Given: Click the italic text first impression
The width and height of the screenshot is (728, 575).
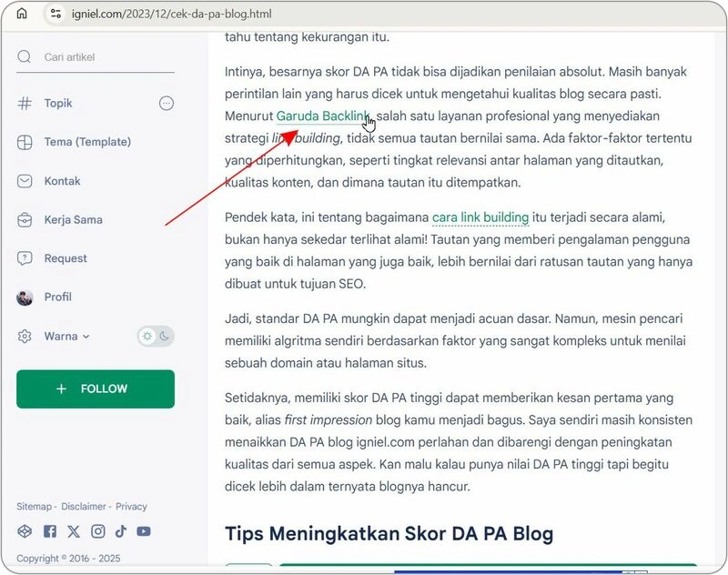Looking at the screenshot, I should [329, 420].
